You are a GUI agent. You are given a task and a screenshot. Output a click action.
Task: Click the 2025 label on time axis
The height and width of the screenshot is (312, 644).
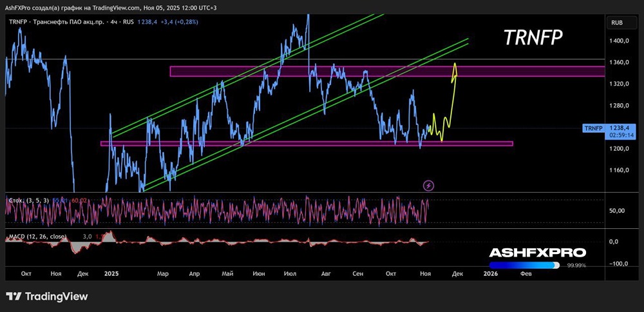(111, 273)
